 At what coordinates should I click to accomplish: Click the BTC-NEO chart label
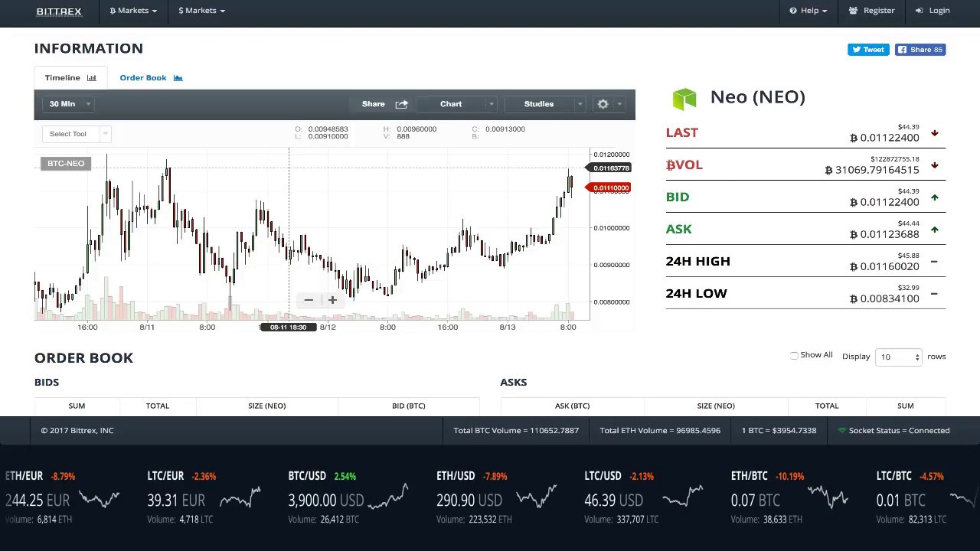tap(66, 164)
